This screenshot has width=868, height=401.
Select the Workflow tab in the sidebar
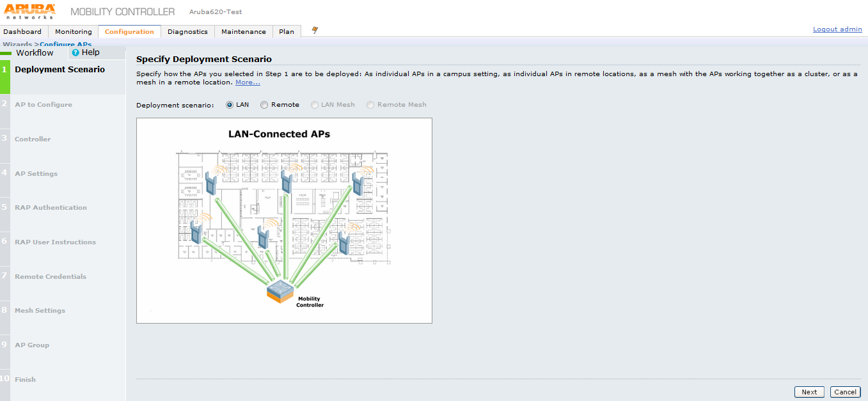(x=35, y=53)
